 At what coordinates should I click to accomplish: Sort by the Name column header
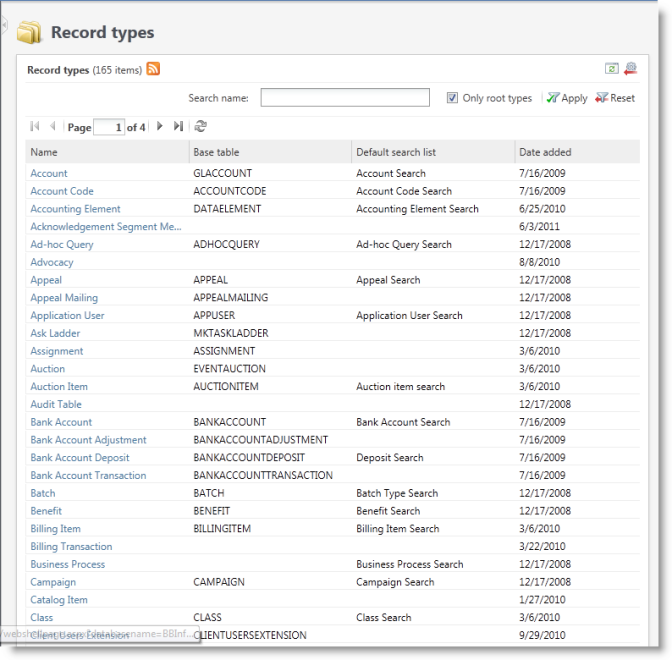44,152
